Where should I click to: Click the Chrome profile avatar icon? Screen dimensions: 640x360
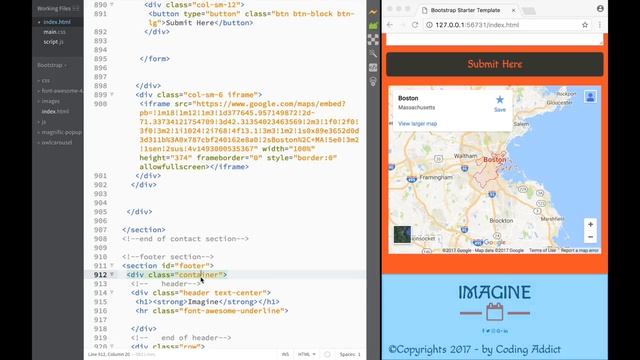click(600, 9)
